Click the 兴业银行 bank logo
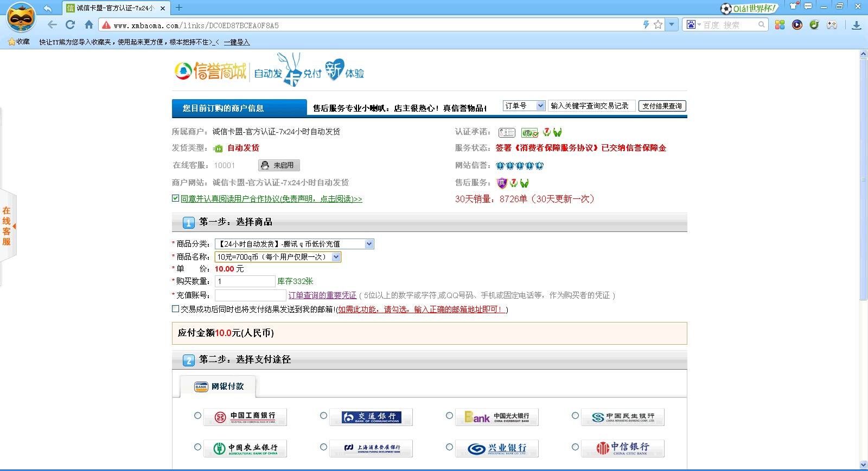The image size is (868, 471). (x=497, y=448)
